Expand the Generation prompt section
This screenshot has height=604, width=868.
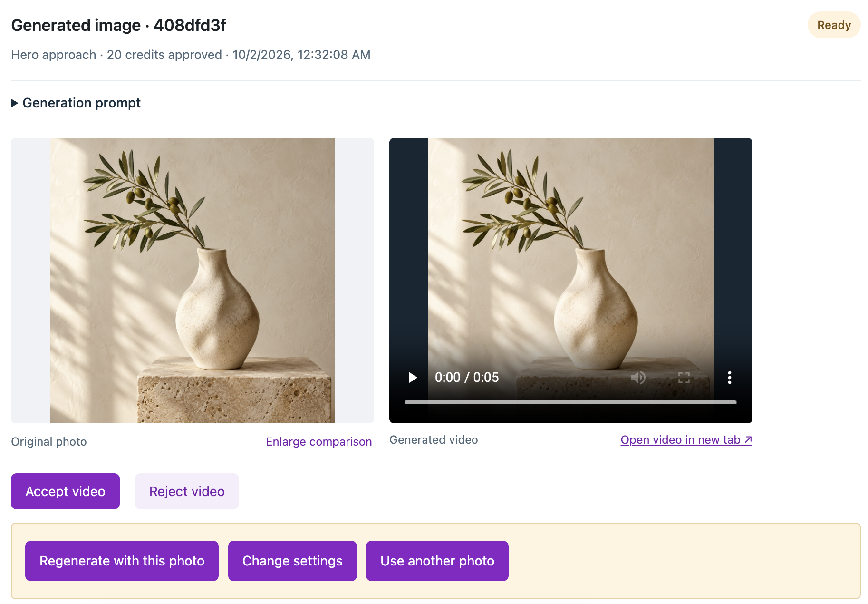pyautogui.click(x=76, y=103)
